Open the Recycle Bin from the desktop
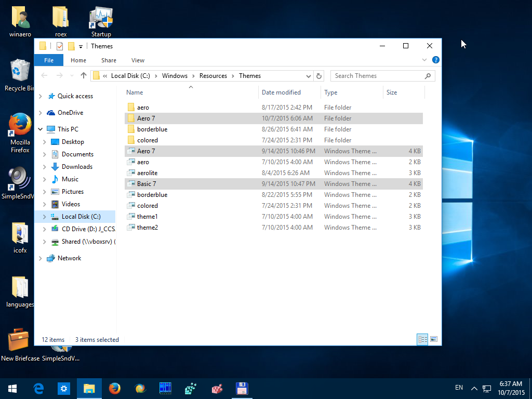This screenshot has width=532, height=399. tap(19, 69)
